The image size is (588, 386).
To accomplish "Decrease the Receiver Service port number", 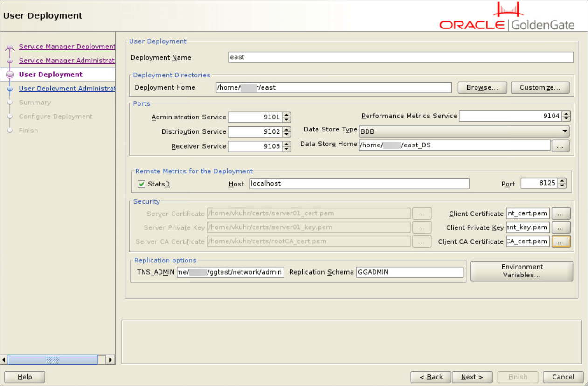I will [x=287, y=149].
